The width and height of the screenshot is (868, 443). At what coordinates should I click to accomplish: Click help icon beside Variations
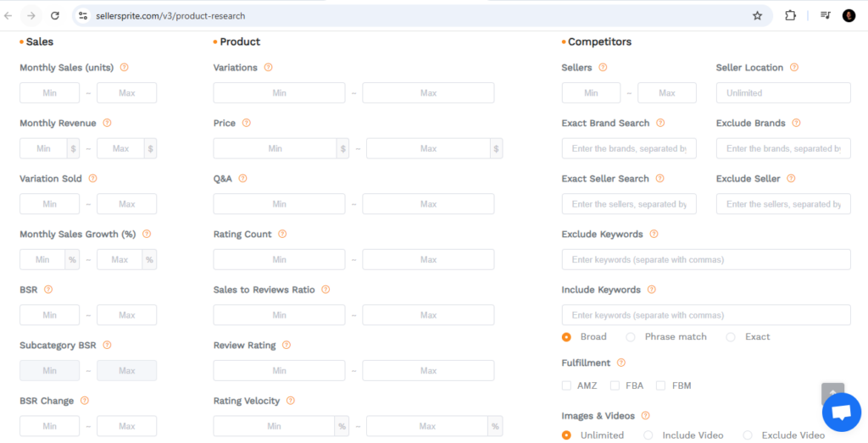[268, 68]
